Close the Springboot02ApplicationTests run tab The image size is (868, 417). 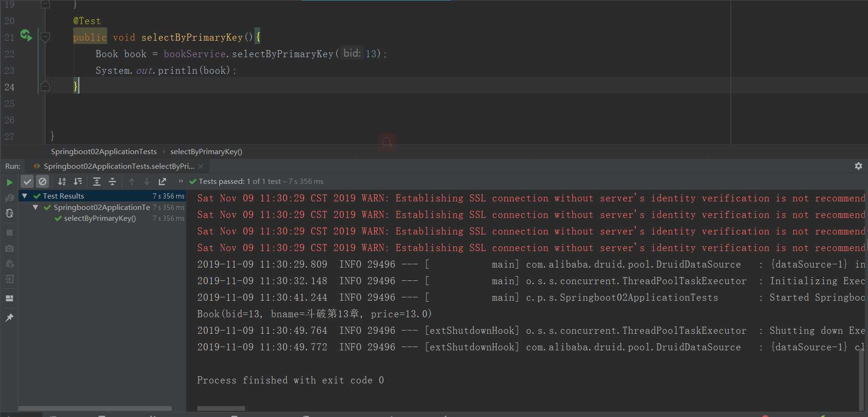[x=201, y=166]
